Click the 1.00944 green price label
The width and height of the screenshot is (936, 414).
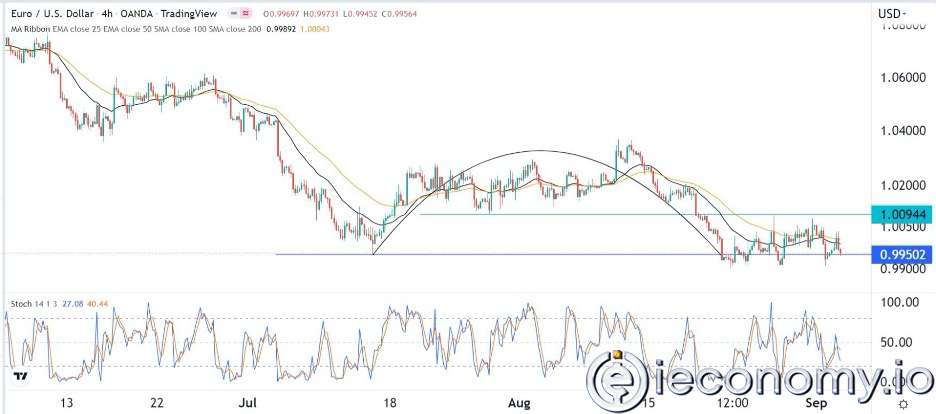point(901,214)
